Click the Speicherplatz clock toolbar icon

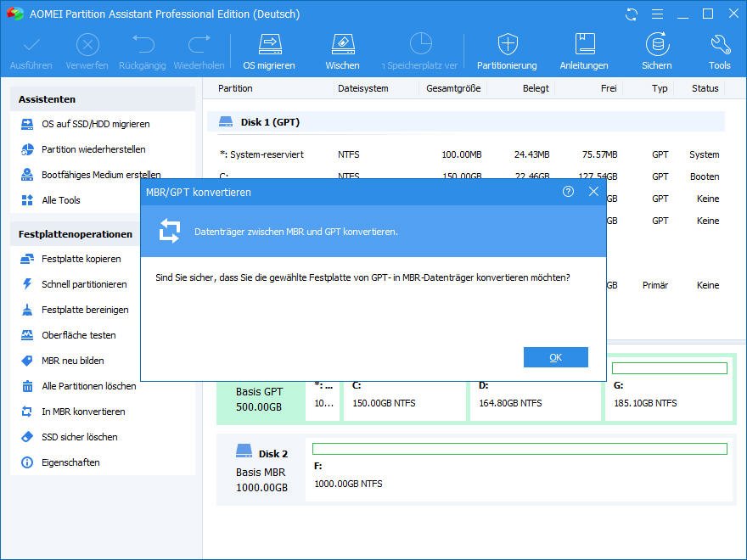(x=421, y=44)
